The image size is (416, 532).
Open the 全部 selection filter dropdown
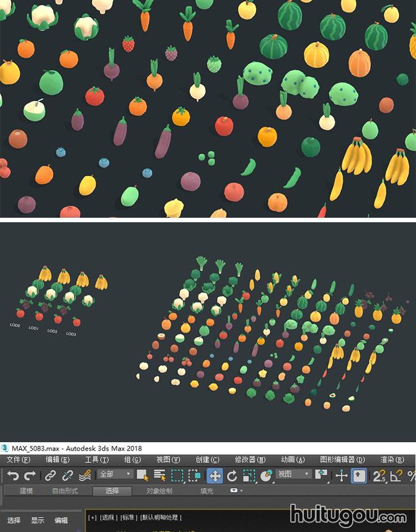pyautogui.click(x=115, y=474)
